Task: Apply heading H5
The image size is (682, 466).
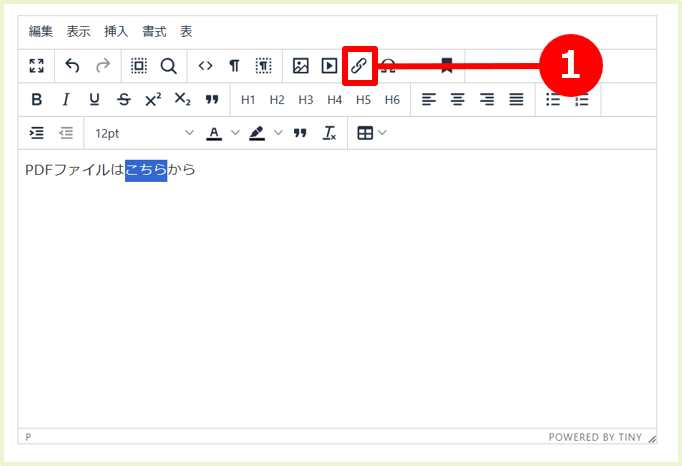Action: coord(363,100)
